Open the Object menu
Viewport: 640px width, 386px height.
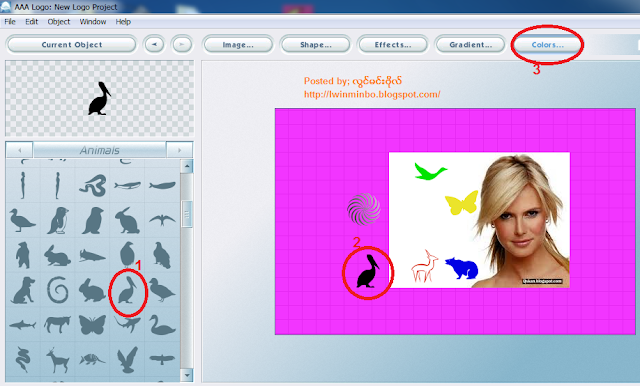point(59,22)
